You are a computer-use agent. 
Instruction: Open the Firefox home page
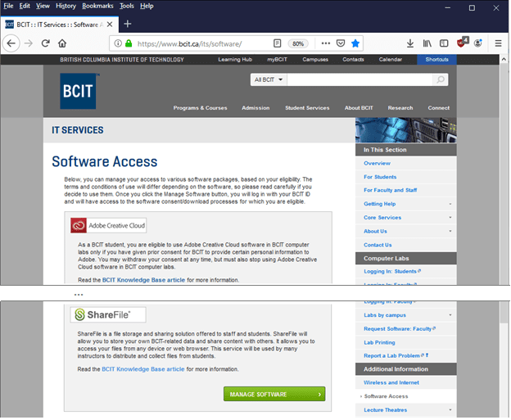click(x=62, y=43)
